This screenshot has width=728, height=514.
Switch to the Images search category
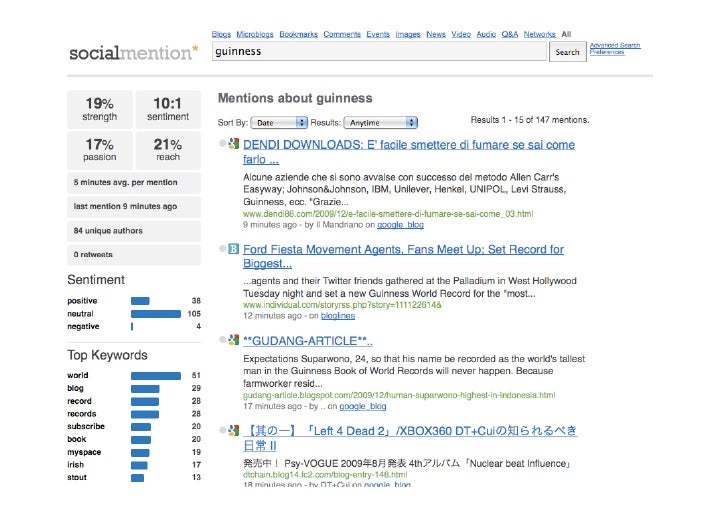point(408,34)
